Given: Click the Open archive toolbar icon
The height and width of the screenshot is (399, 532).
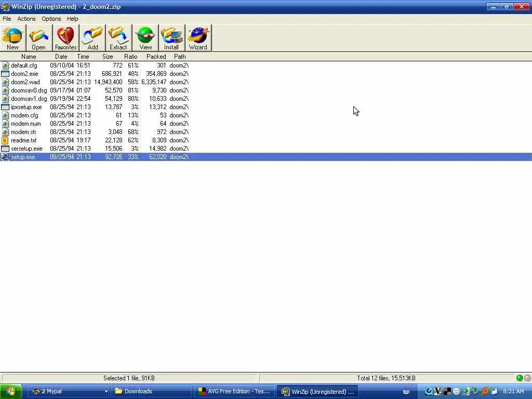Looking at the screenshot, I should tap(38, 37).
